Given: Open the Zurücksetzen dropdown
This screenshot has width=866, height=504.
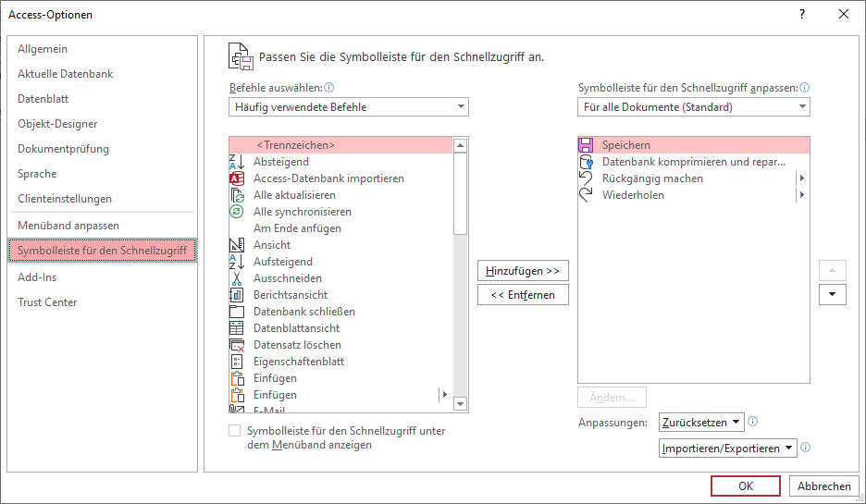Looking at the screenshot, I should (x=701, y=423).
